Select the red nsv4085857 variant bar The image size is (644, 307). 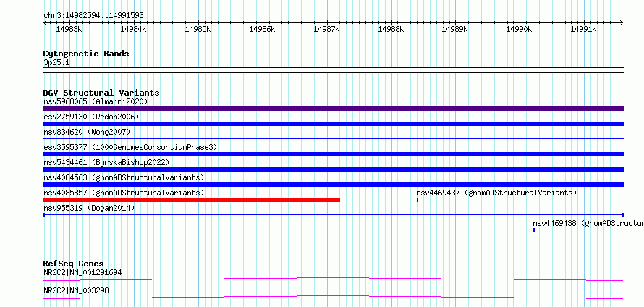pyautogui.click(x=192, y=200)
